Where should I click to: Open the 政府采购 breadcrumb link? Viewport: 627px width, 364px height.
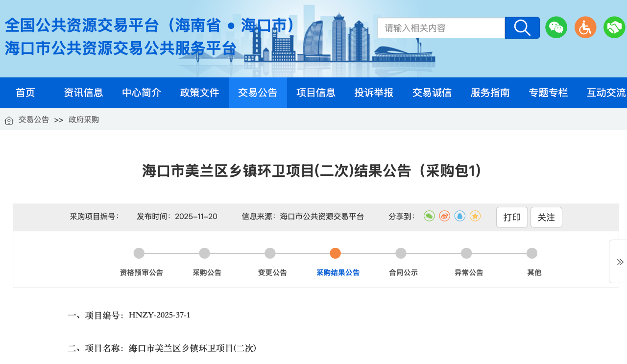84,120
